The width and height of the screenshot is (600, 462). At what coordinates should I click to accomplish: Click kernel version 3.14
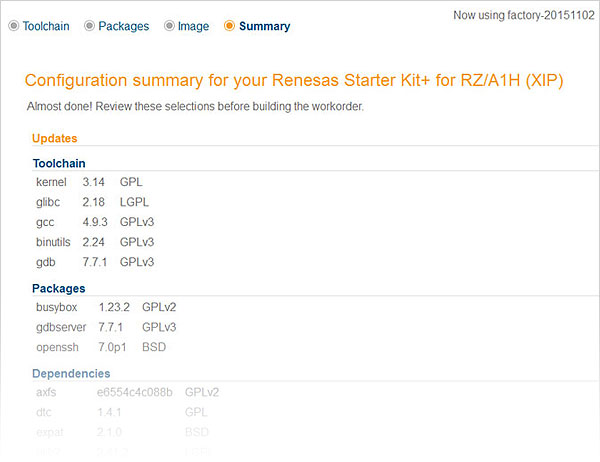pos(93,182)
